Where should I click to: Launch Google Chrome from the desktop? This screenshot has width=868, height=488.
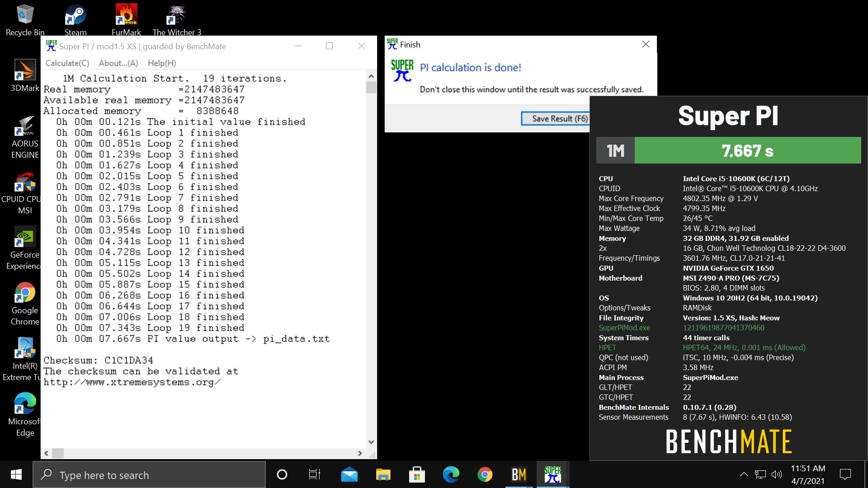point(25,304)
